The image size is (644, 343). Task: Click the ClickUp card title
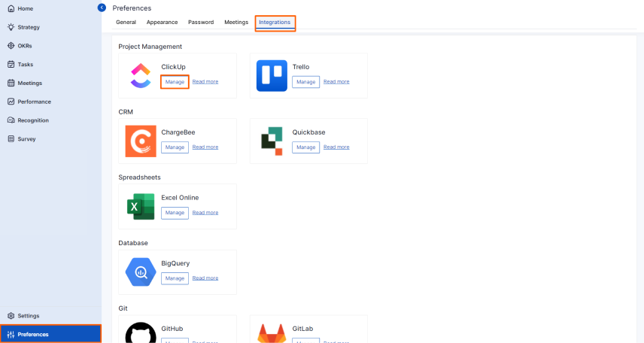click(x=173, y=67)
